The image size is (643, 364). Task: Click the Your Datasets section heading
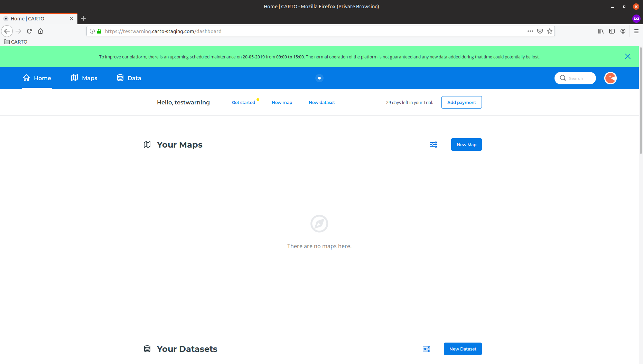tap(187, 349)
